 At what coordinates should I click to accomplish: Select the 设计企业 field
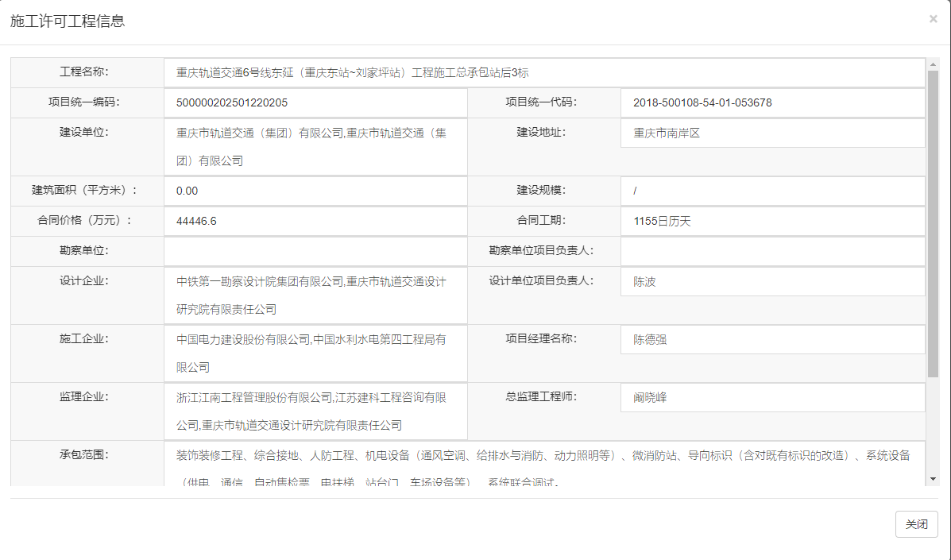tap(315, 295)
